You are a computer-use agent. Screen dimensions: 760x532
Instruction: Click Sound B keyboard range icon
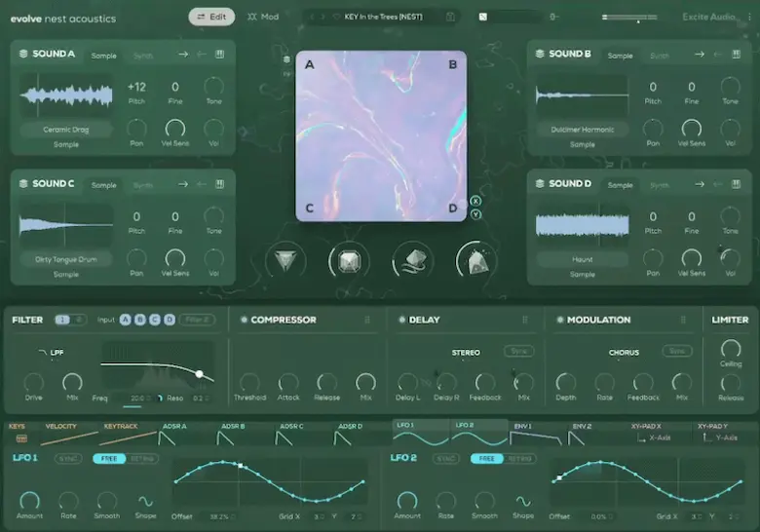[x=737, y=55]
